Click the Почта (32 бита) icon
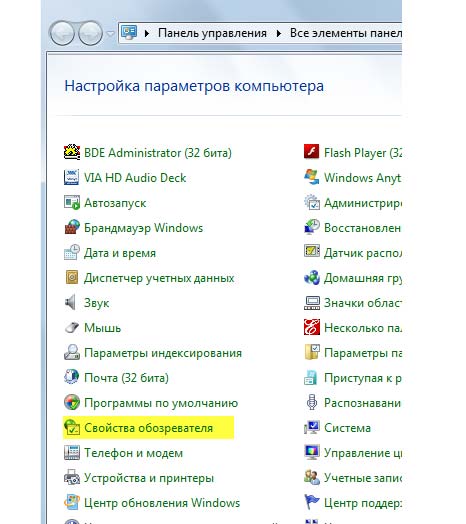The width and height of the screenshot is (466, 524). tap(72, 377)
